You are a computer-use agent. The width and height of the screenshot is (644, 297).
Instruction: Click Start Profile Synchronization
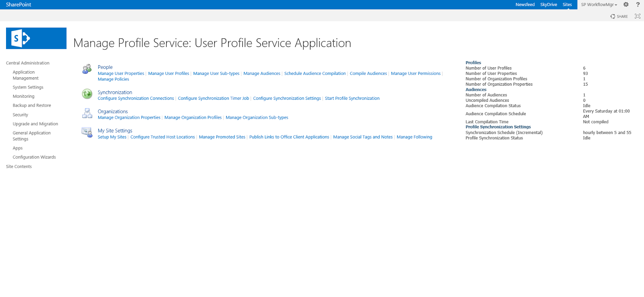pos(352,99)
